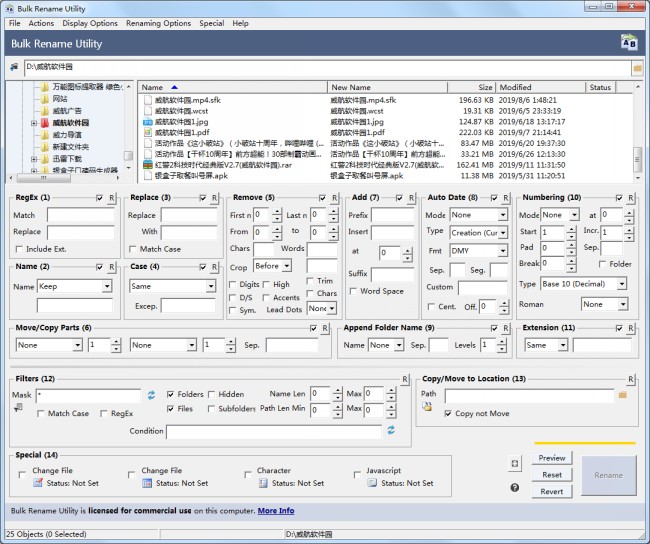The image size is (650, 544).
Task: Click the copy/move file icon under Path
Action: tap(427, 406)
